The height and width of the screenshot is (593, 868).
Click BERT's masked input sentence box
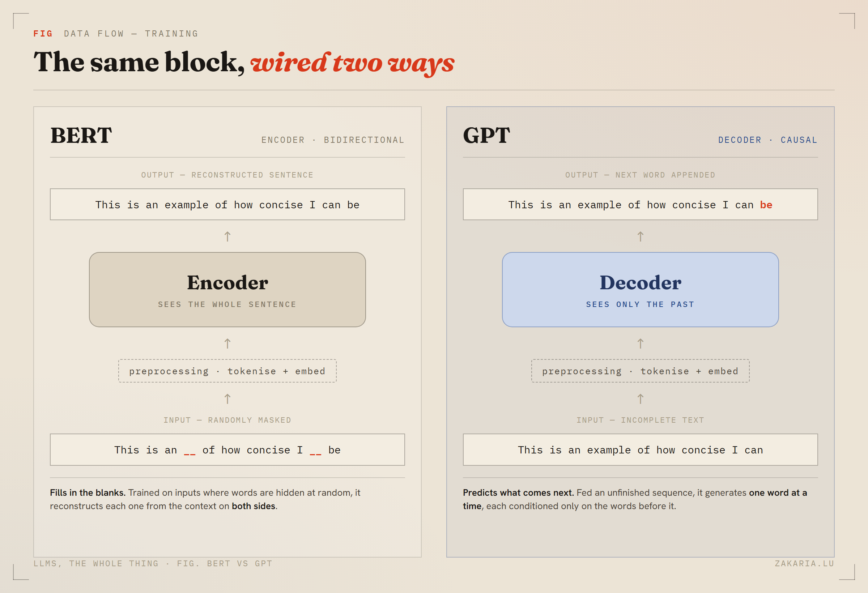(x=227, y=449)
